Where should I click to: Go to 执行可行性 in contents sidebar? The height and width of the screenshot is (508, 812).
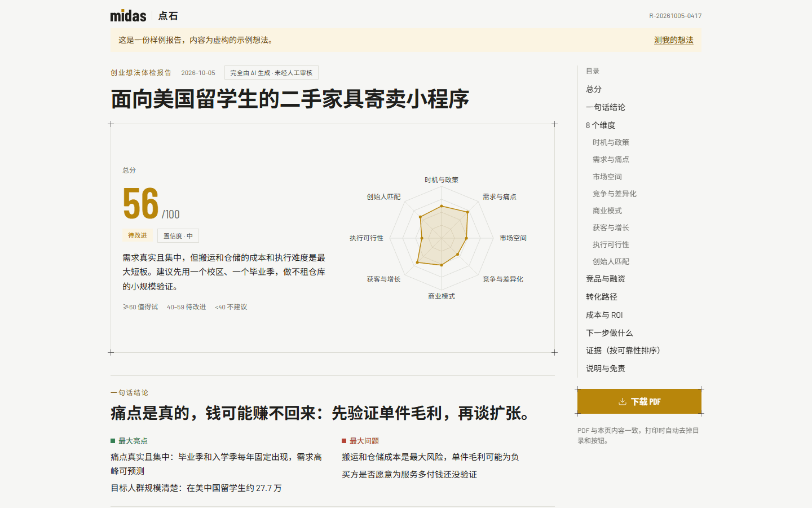coord(611,244)
